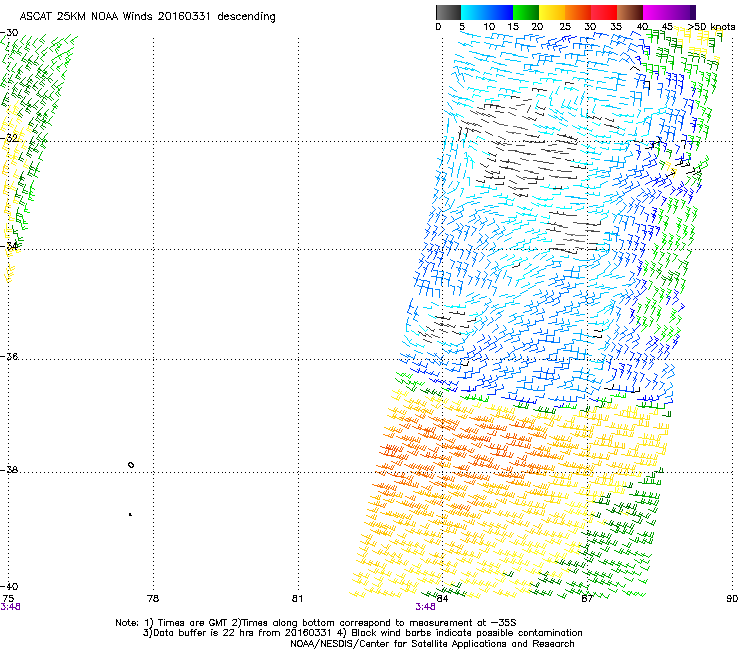Click the gray 0-5 knots legend segment
This screenshot has height=650, width=740.
tap(448, 12)
